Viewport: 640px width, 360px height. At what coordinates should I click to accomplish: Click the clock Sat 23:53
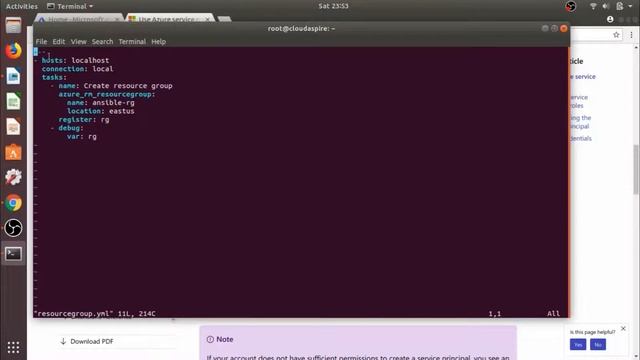333,6
